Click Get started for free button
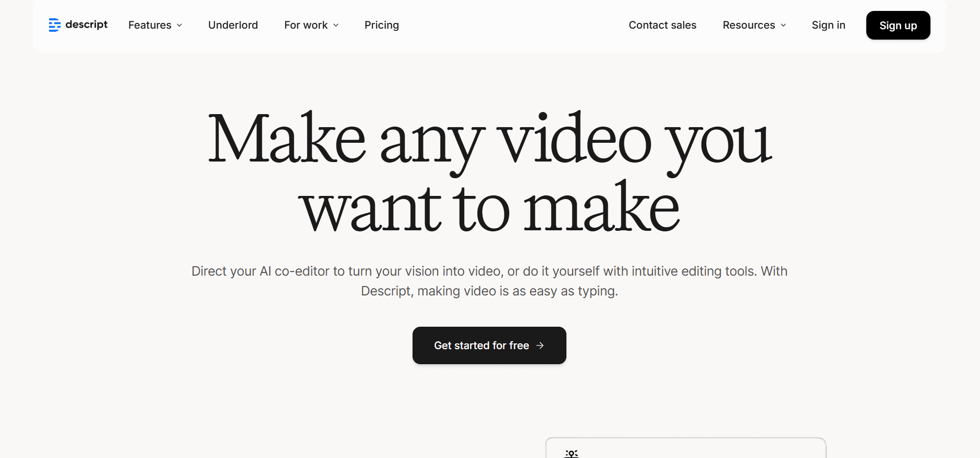Viewport: 980px width, 458px height. [x=489, y=345]
